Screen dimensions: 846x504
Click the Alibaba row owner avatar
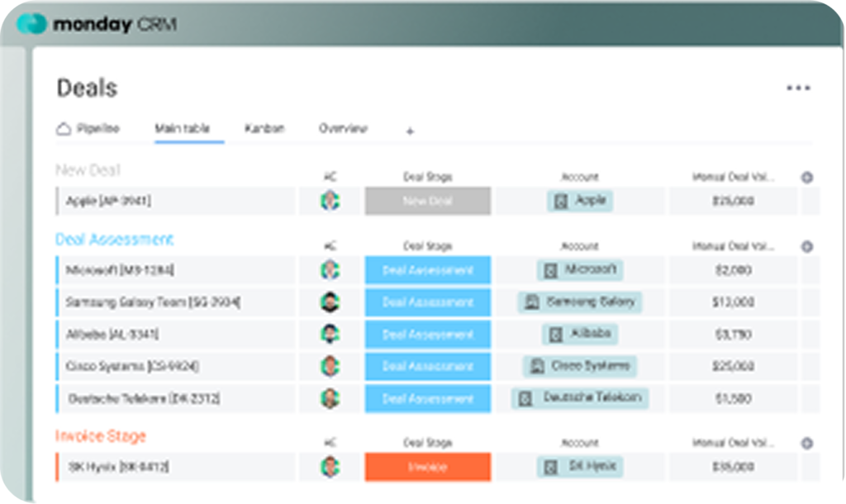pyautogui.click(x=330, y=334)
